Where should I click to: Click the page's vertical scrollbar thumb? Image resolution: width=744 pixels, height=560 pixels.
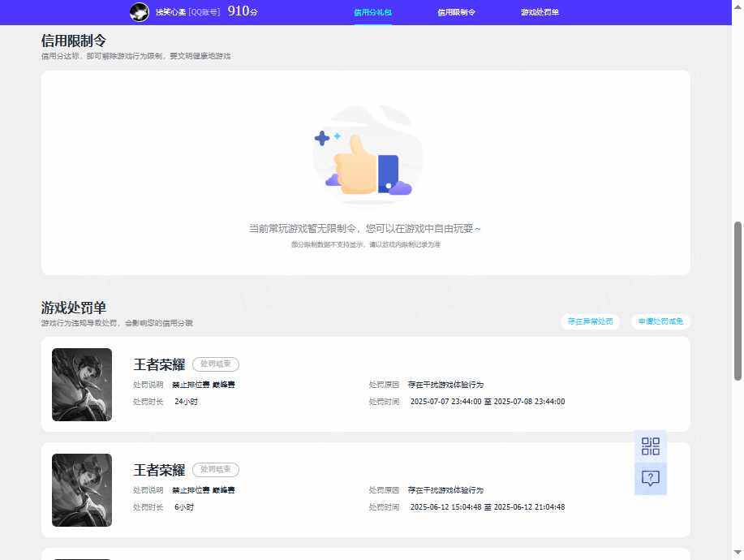738,301
